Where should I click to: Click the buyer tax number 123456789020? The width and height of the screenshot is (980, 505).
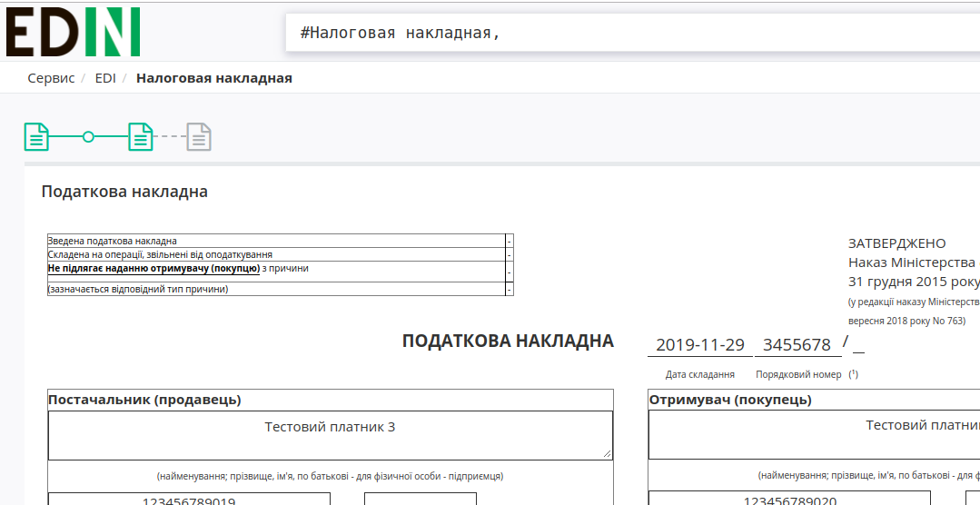789,499
